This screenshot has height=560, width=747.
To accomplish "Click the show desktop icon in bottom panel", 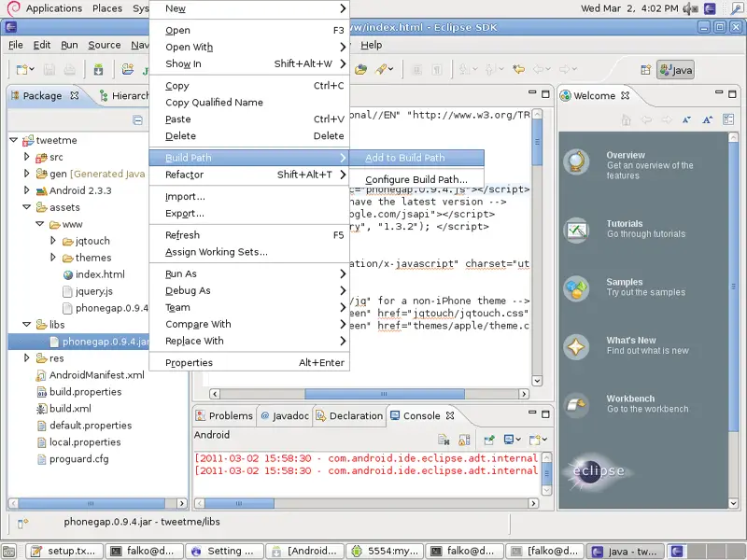I will 8,551.
